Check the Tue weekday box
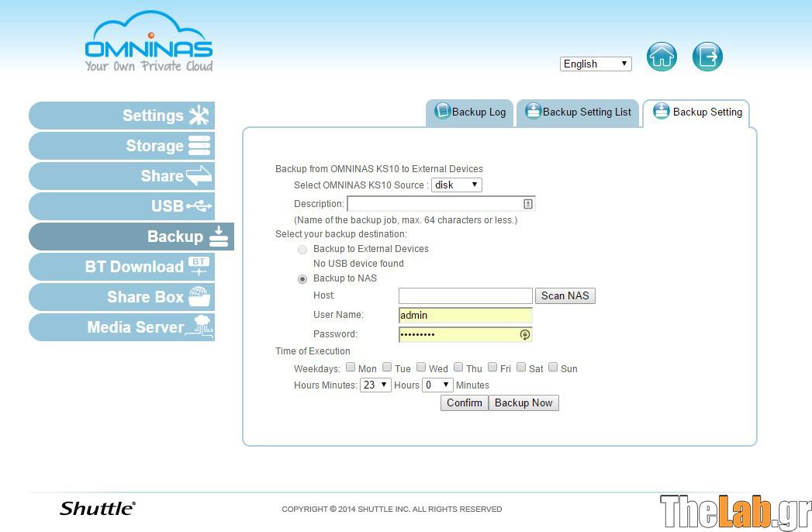Viewport: 812px width, 532px height. click(x=387, y=368)
